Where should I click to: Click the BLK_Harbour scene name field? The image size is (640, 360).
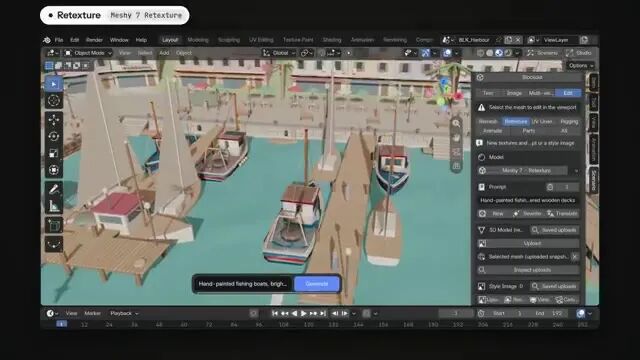(x=473, y=40)
